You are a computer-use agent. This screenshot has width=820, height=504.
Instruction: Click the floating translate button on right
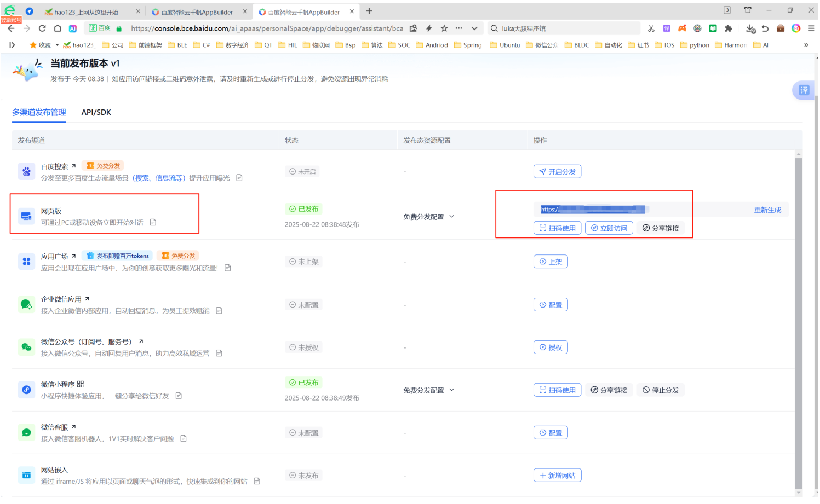pyautogui.click(x=804, y=90)
